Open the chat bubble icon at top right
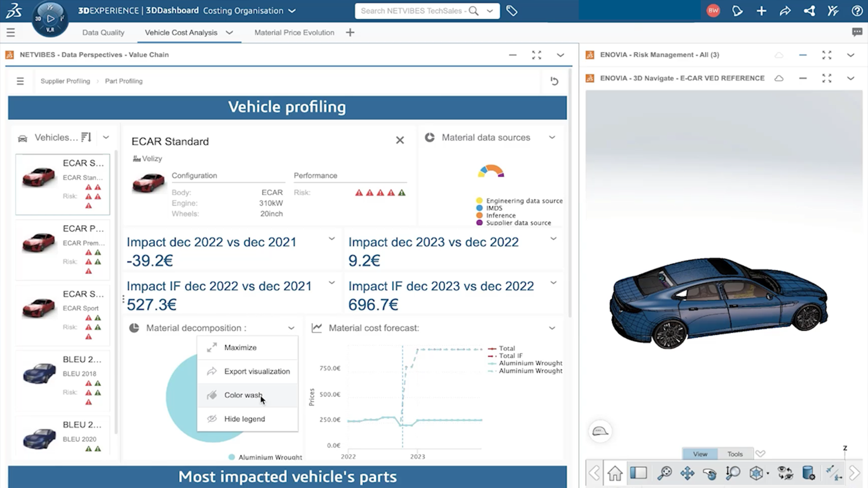 click(856, 32)
